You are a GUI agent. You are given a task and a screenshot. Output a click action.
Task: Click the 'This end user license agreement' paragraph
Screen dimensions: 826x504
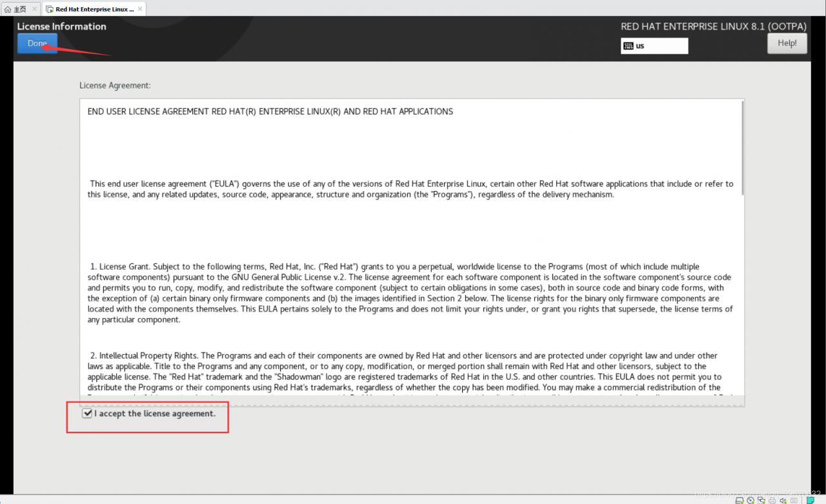click(x=410, y=189)
